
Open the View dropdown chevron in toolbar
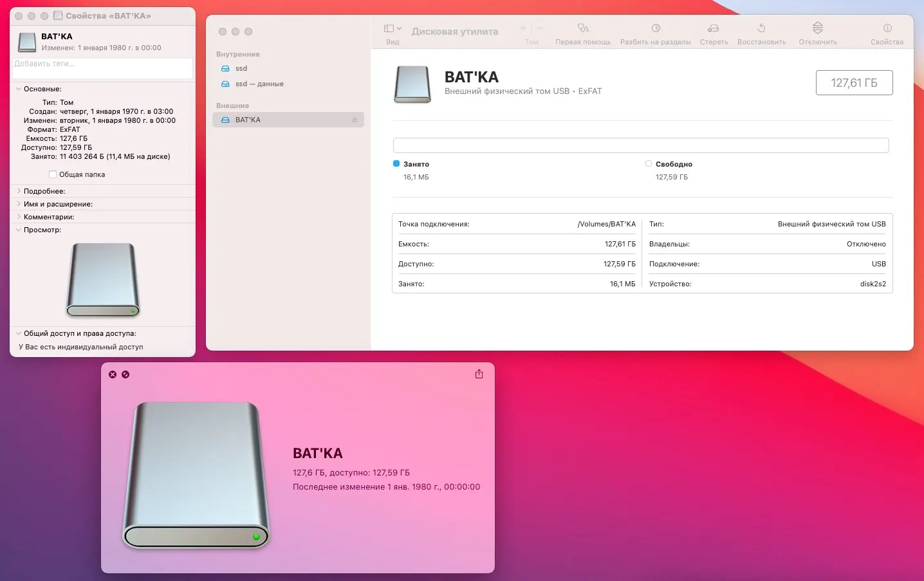(399, 28)
